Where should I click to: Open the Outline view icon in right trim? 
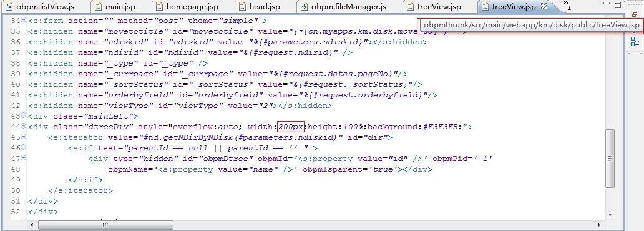(635, 41)
